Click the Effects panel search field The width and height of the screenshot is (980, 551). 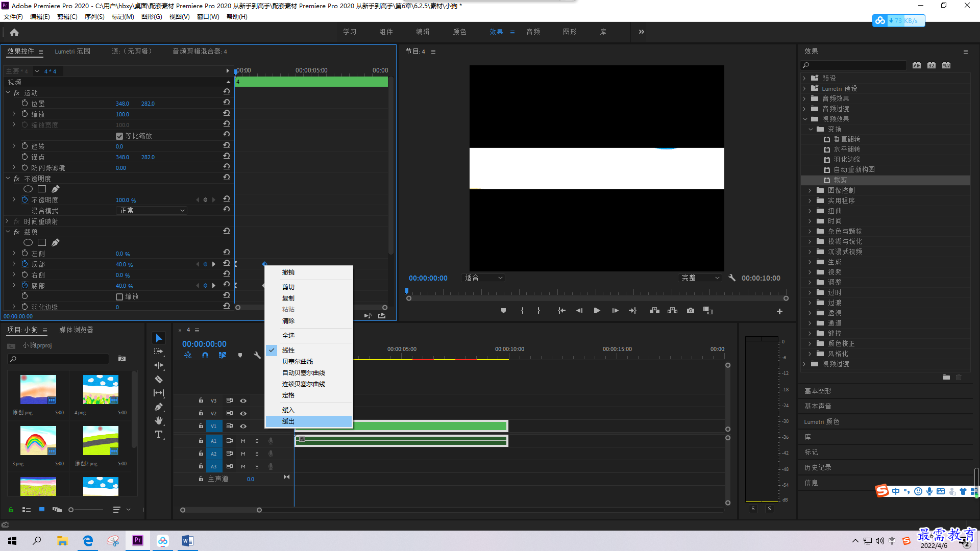[853, 65]
